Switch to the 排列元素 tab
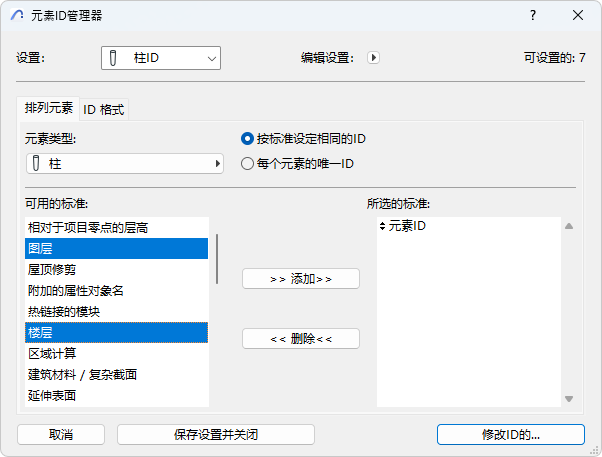 tap(48, 108)
